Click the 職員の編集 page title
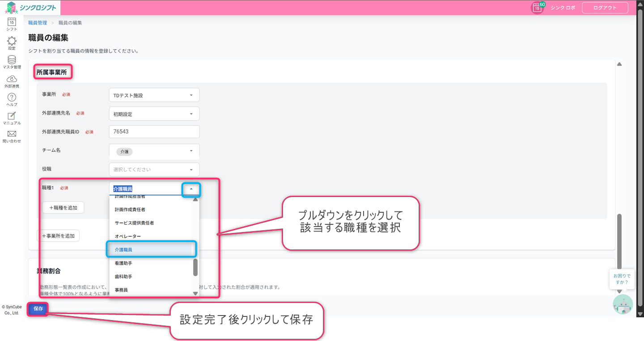Image resolution: width=644 pixels, height=341 pixels. (x=48, y=38)
